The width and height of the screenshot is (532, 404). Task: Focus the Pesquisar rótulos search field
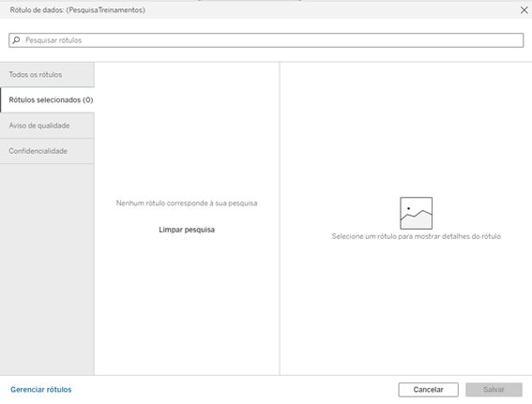click(x=266, y=40)
